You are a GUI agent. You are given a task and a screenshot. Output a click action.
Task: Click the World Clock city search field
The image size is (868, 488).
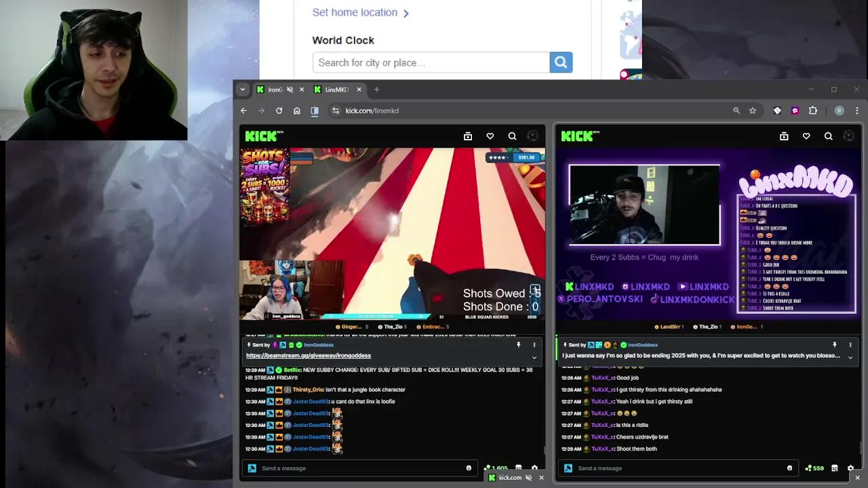[431, 62]
